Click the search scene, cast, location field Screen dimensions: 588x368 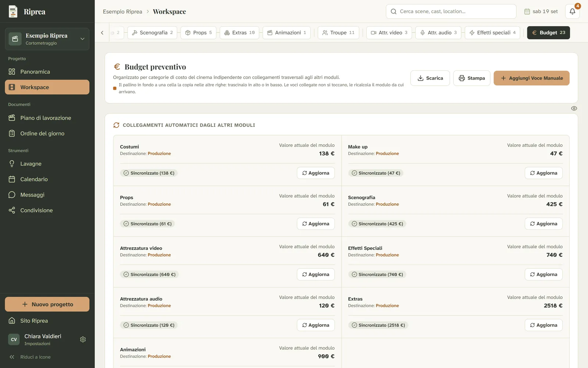point(451,11)
